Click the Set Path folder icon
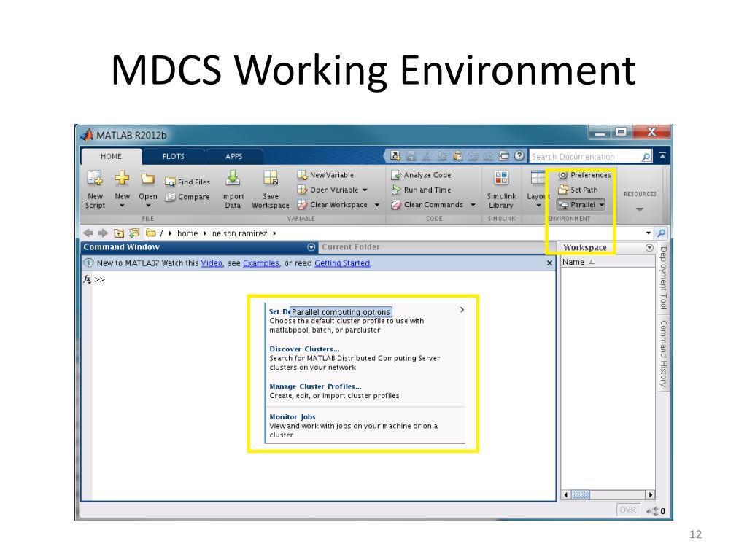Screen dimensions: 747x560 pos(563,190)
